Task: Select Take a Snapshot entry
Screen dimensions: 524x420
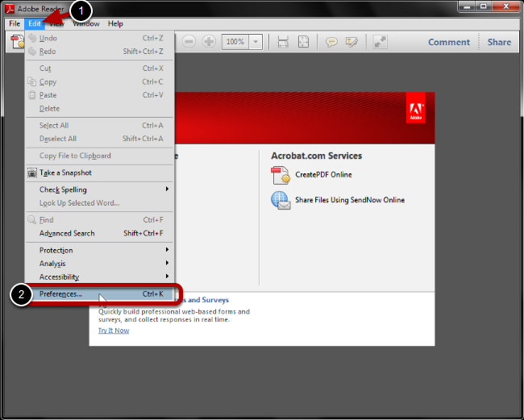Action: [x=100, y=173]
